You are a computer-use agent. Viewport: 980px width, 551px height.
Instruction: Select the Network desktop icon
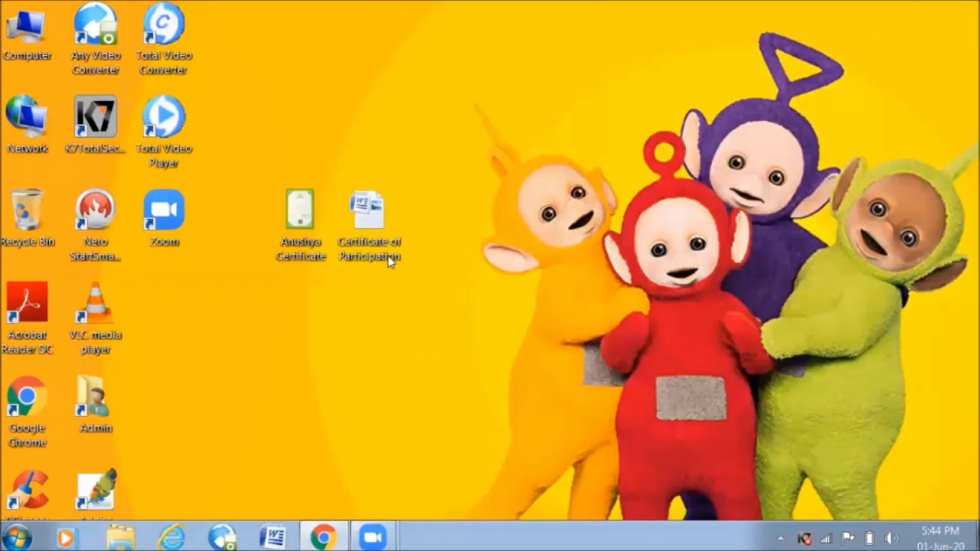click(x=27, y=125)
